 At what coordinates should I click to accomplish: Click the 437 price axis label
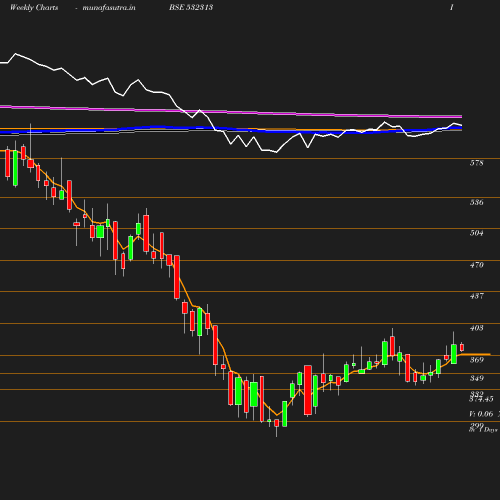[x=476, y=296]
